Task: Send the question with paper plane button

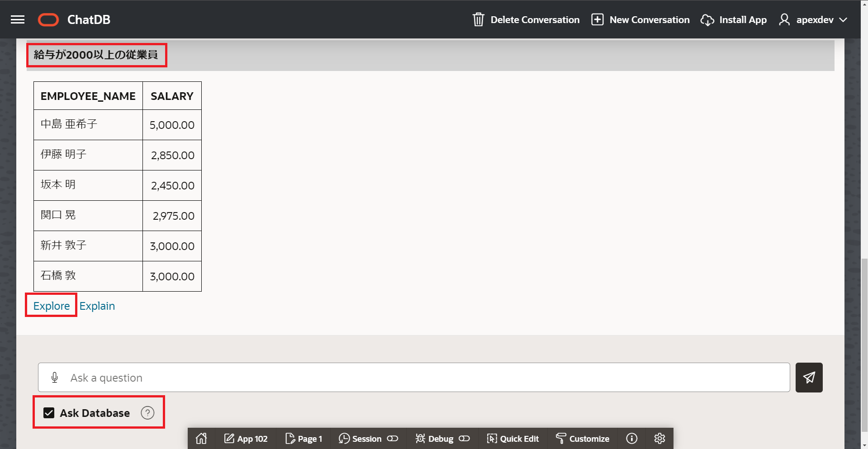Action: click(809, 378)
